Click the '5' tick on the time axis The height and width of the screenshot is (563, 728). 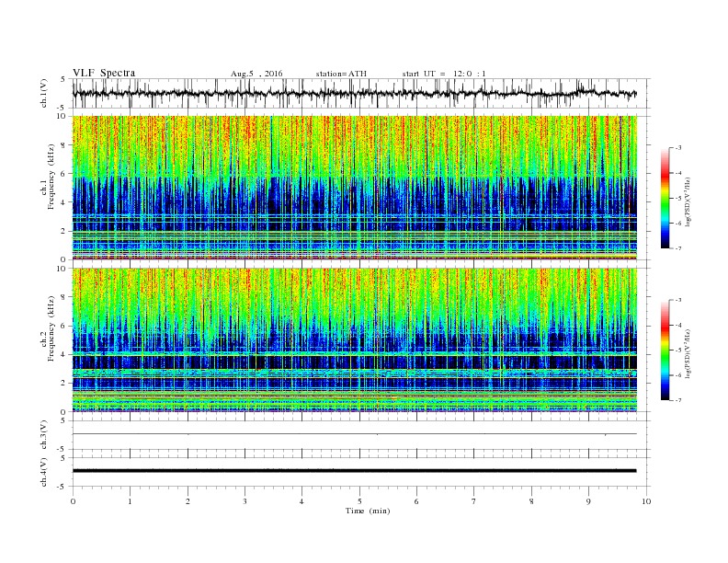(359, 501)
